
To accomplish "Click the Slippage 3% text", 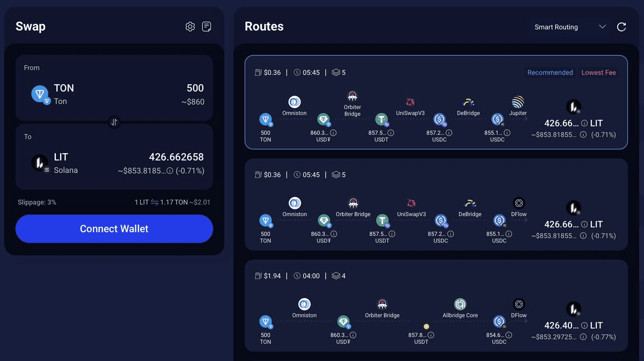I will (35, 203).
